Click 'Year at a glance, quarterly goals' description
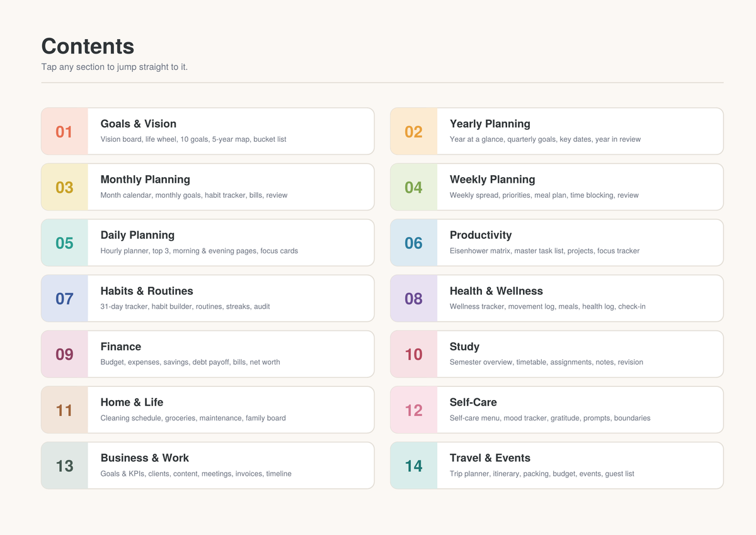756x535 pixels. [x=545, y=139]
